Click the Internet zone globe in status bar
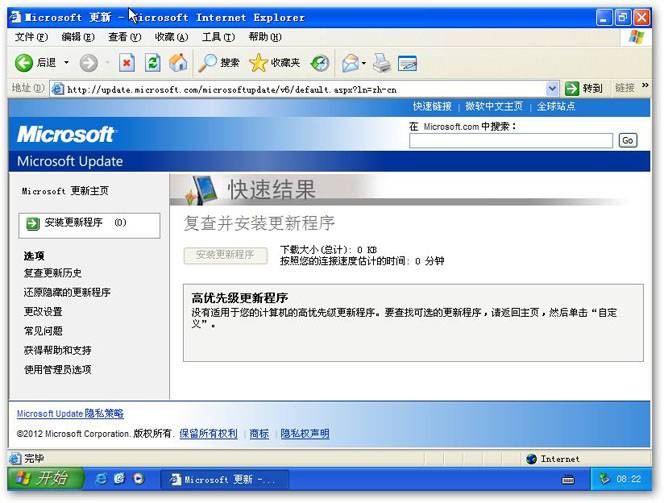The width and height of the screenshot is (664, 503). coord(531,459)
